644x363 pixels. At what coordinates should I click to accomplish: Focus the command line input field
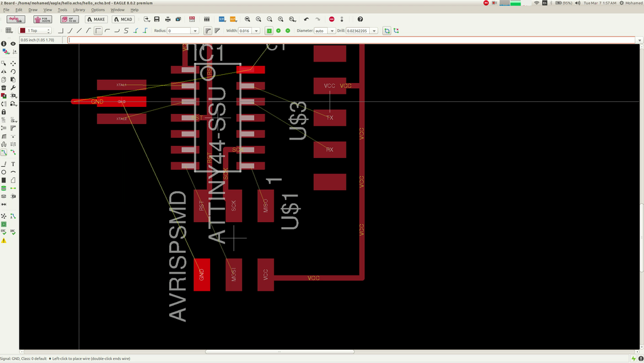tap(352, 40)
